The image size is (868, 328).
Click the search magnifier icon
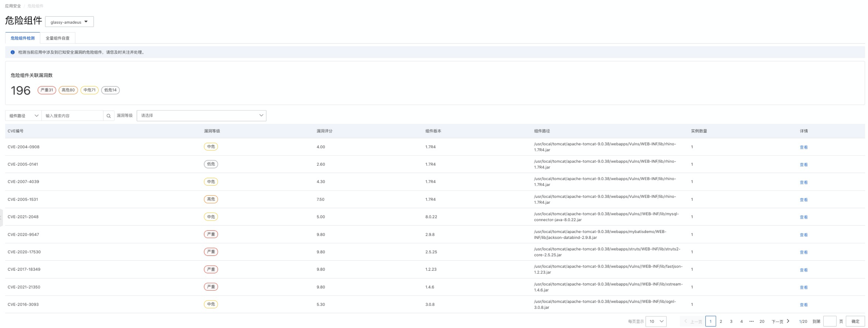click(x=108, y=116)
